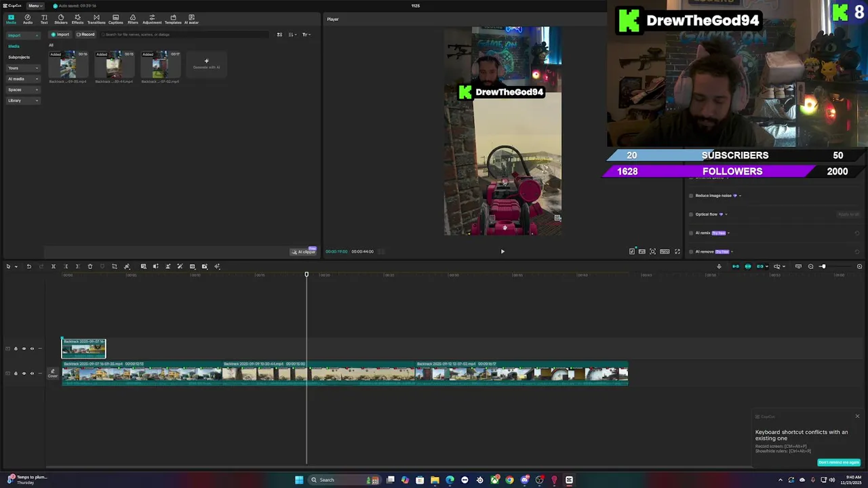
Task: Open the Captions panel
Action: pos(116,19)
